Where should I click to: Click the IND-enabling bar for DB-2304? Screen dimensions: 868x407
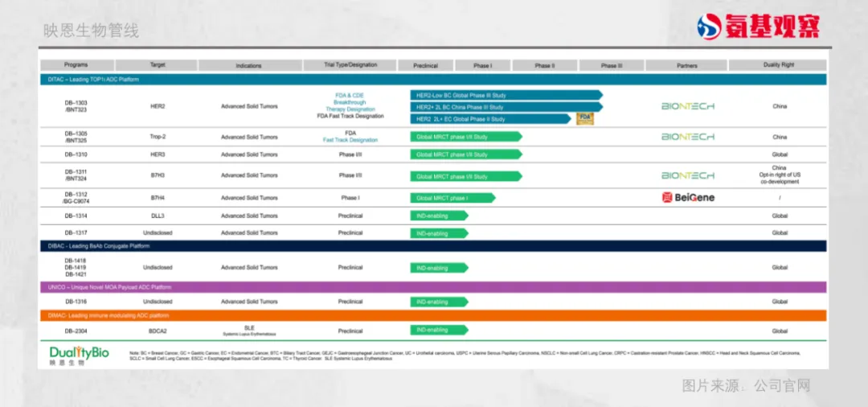coord(439,330)
